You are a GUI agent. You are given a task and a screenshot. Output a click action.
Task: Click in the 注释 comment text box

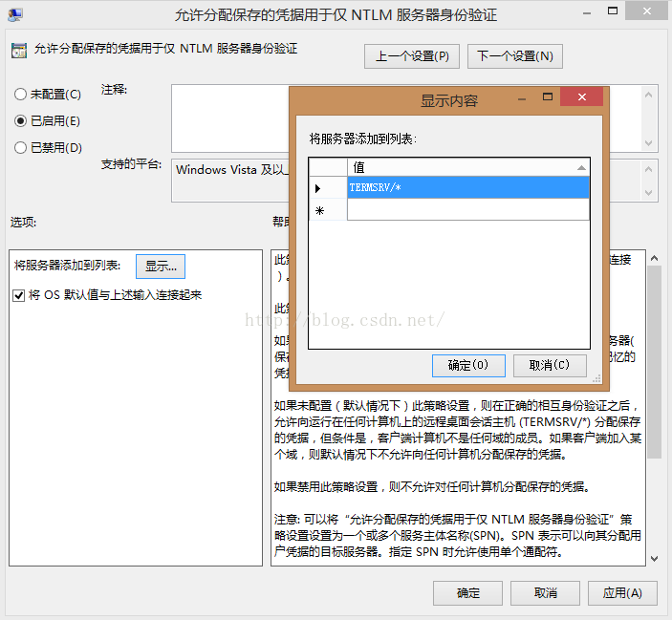[x=230, y=118]
